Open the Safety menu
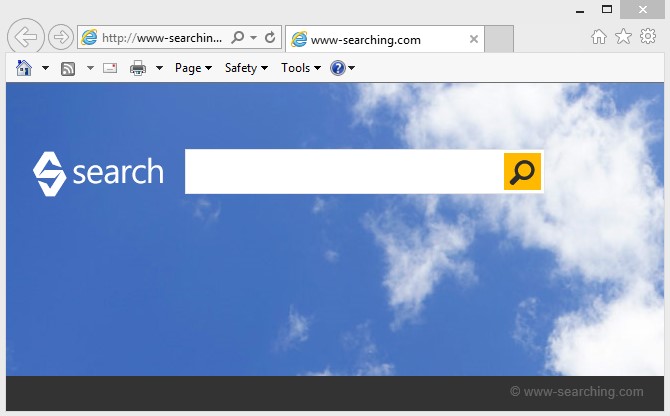Image resolution: width=670 pixels, height=416 pixels. point(246,68)
